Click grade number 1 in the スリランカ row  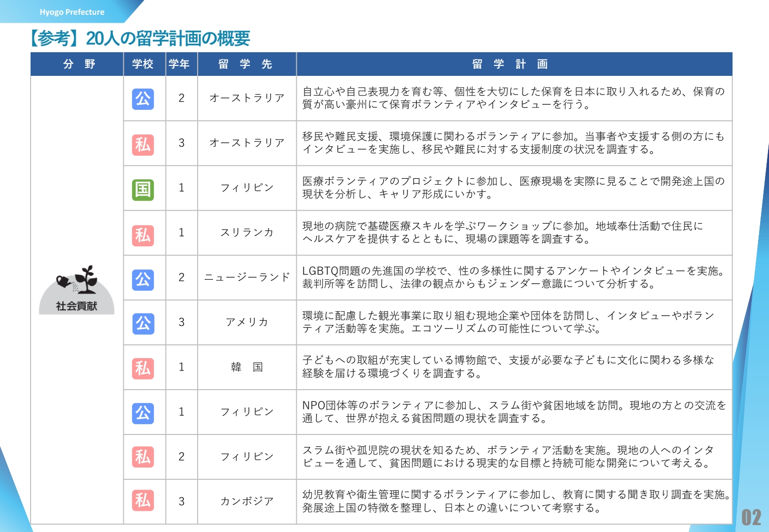(181, 233)
